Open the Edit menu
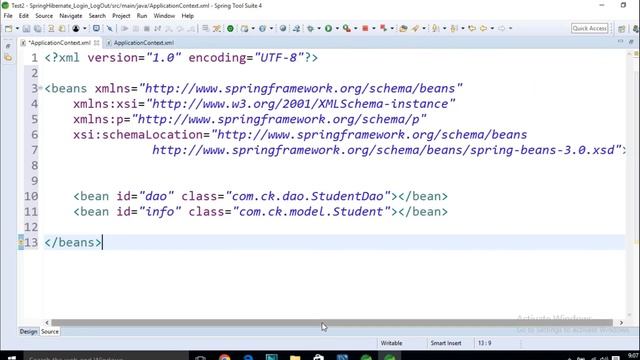Viewport: 640px width, 360px height. click(24, 16)
